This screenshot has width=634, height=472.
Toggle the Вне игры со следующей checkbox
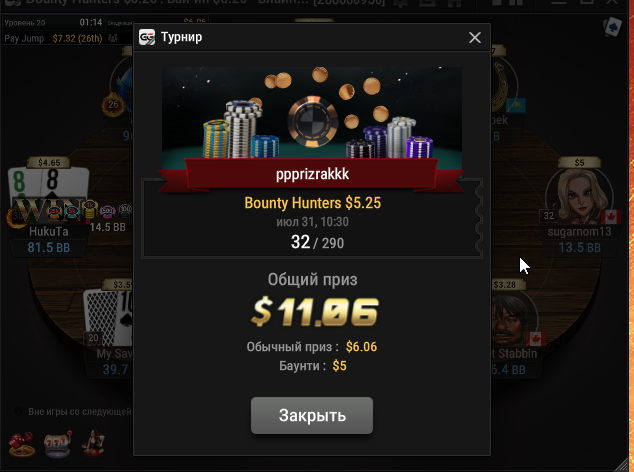[x=18, y=412]
